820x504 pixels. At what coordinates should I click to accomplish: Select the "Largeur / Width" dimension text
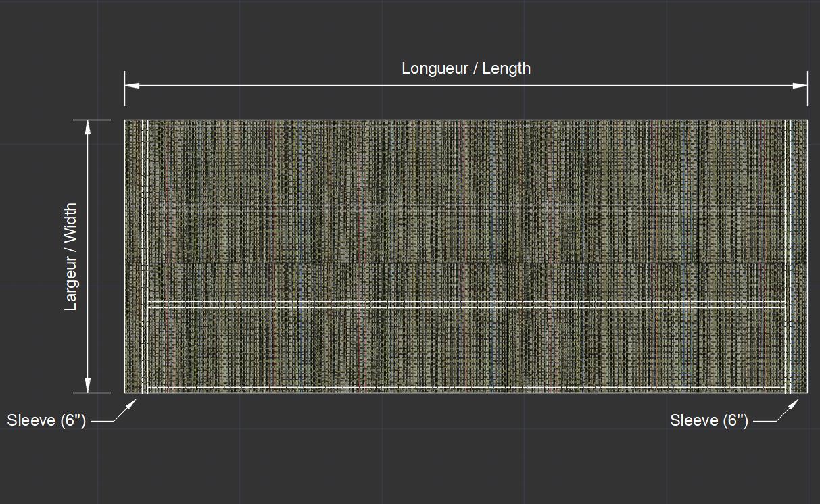71,257
